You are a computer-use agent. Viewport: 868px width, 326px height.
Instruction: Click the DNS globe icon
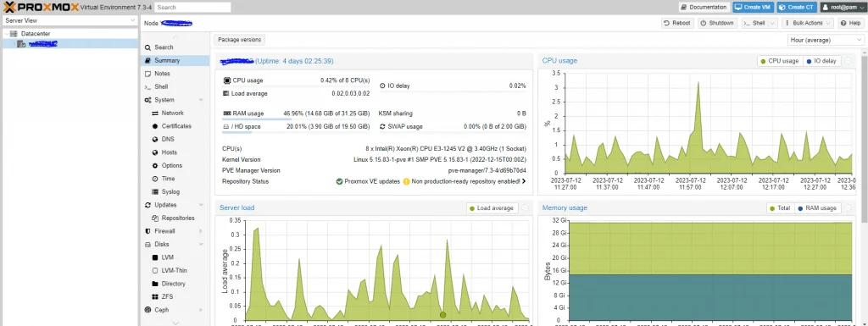pos(156,139)
